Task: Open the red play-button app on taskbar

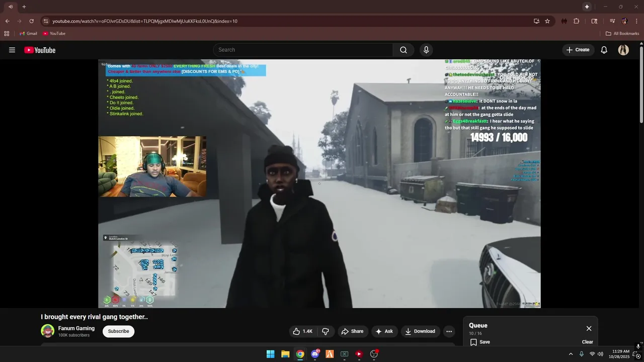Action: 359,354
